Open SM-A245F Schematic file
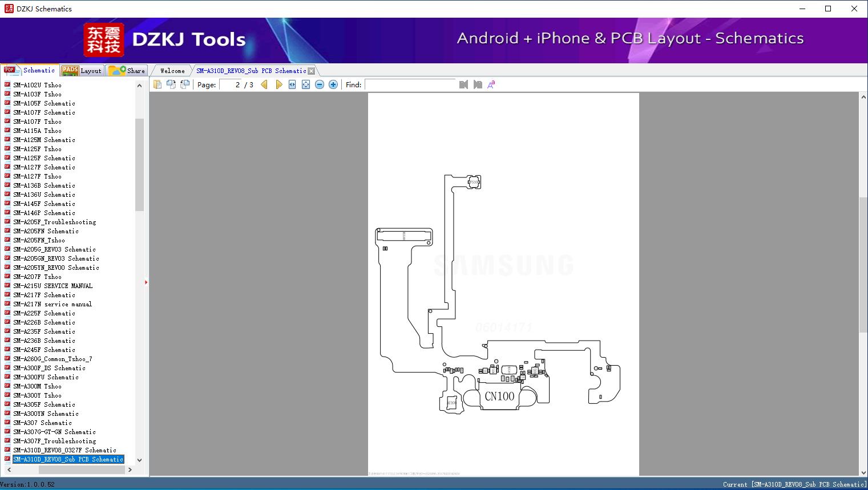 [44, 350]
